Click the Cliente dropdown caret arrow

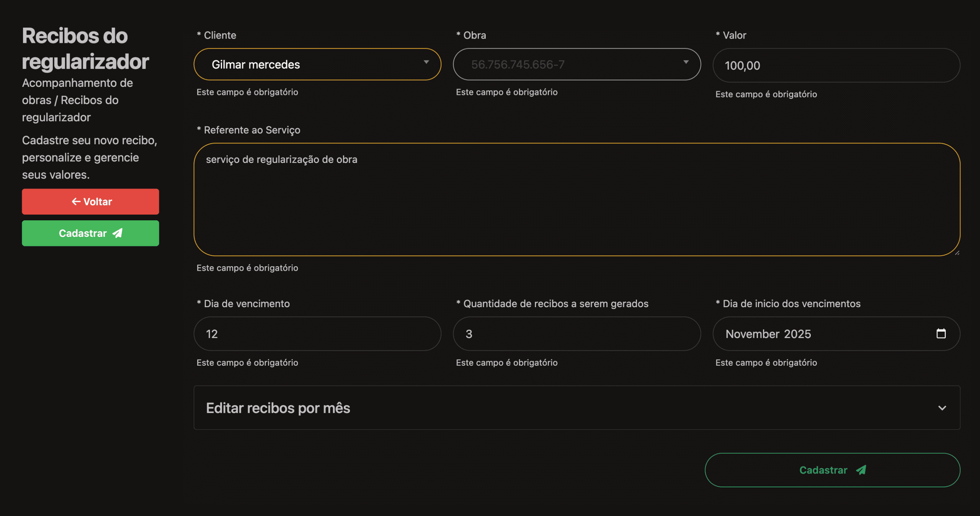pyautogui.click(x=426, y=62)
